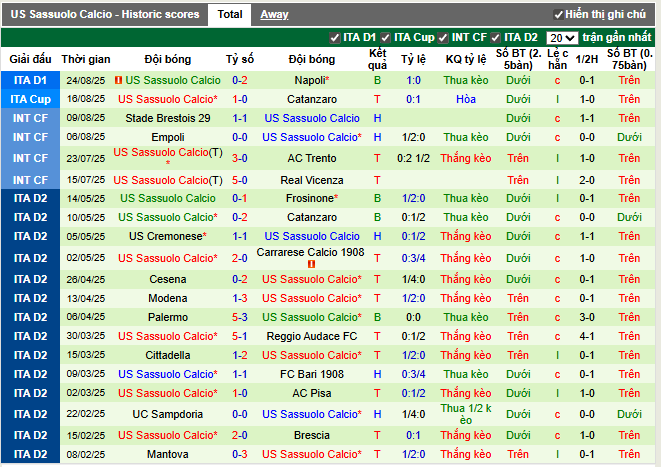The image size is (661, 467).
Task: Open the 5-1 score against Reggio Audace
Action: point(239,336)
